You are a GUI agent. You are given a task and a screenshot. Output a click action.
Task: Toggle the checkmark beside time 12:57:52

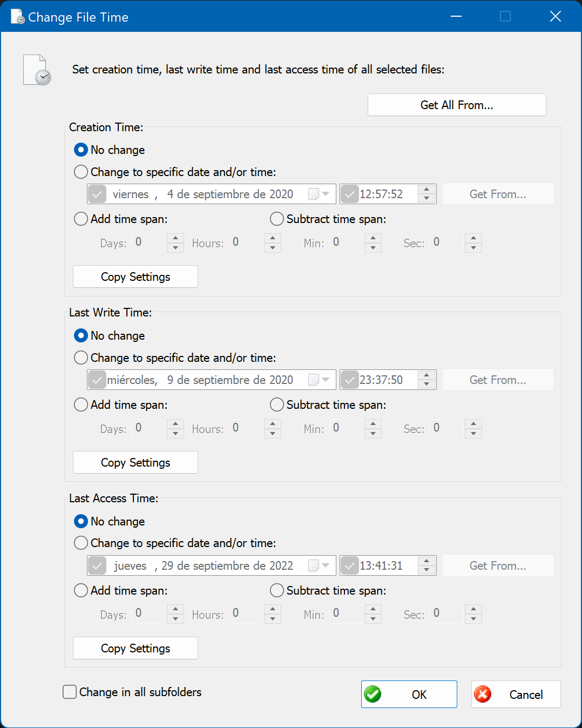pyautogui.click(x=350, y=194)
